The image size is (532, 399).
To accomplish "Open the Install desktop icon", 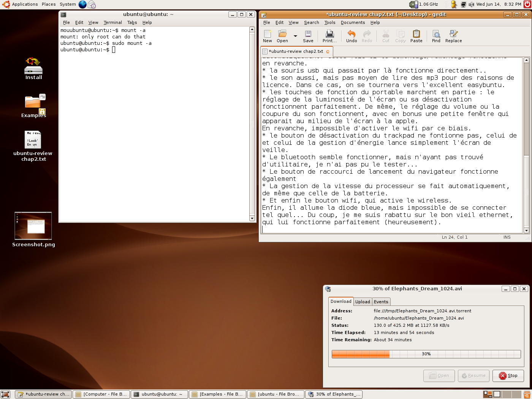I will 33,68.
